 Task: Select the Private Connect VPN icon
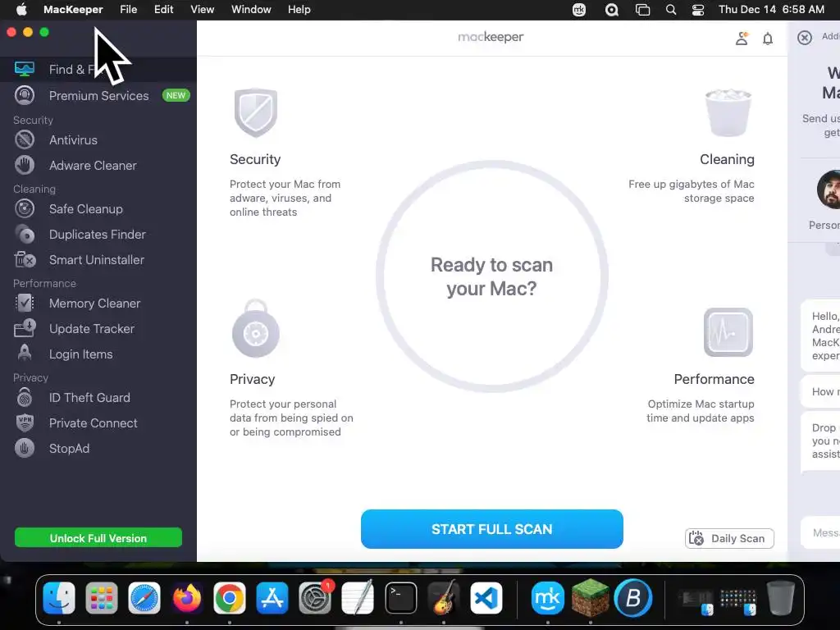point(24,422)
